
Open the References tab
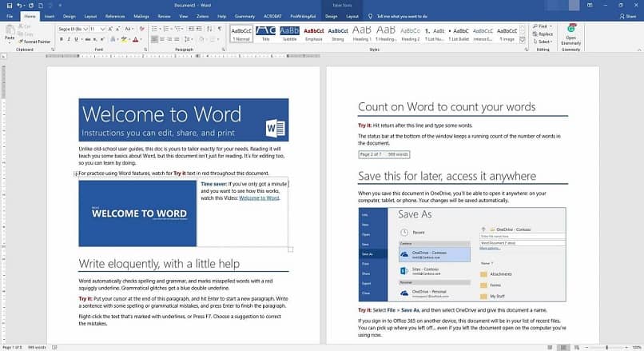coord(115,15)
